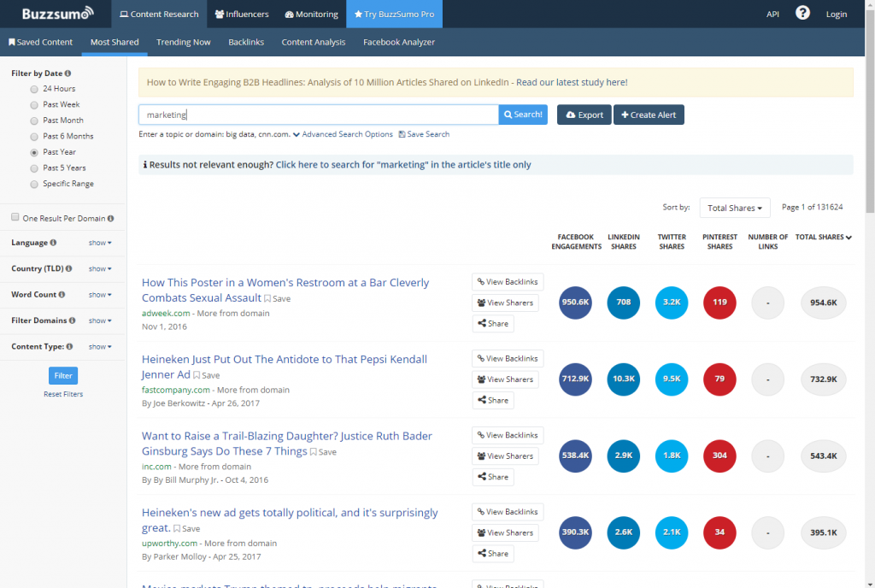Click the Reset Filters link
This screenshot has height=588, width=875.
(x=63, y=394)
